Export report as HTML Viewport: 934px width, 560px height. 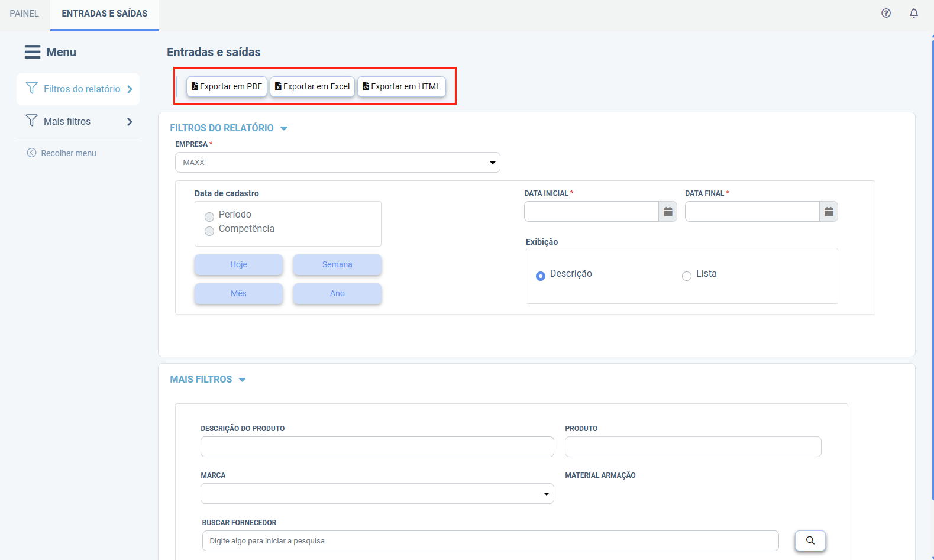[402, 86]
